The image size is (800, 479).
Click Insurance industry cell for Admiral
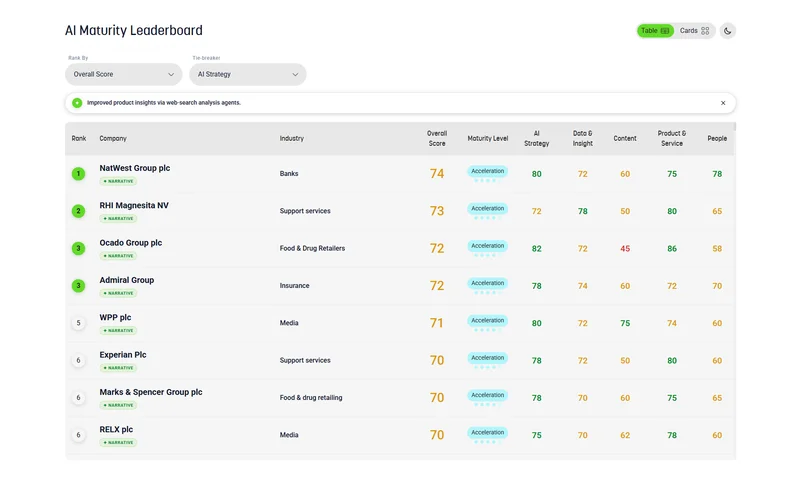click(294, 286)
